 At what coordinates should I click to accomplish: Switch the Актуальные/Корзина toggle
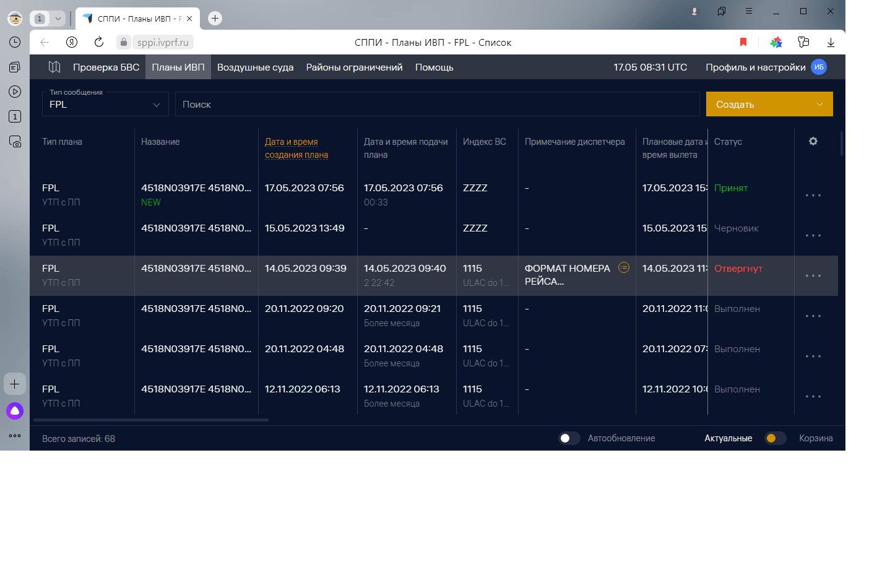775,438
